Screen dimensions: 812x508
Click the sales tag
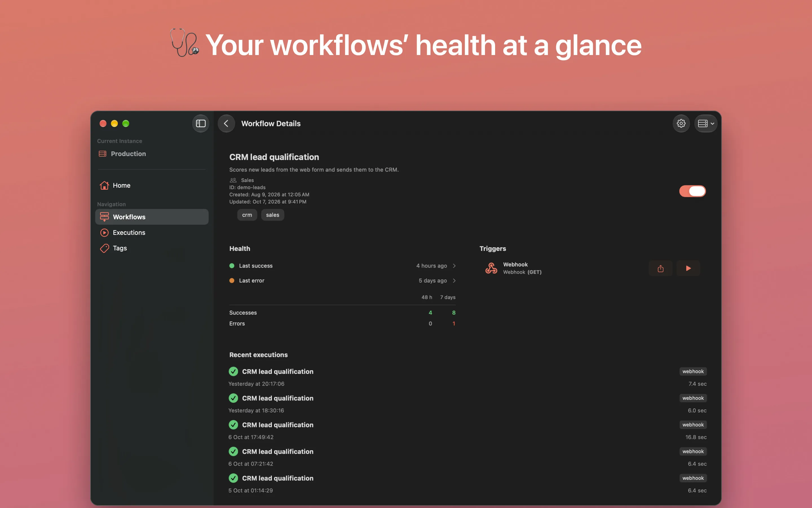(x=272, y=215)
